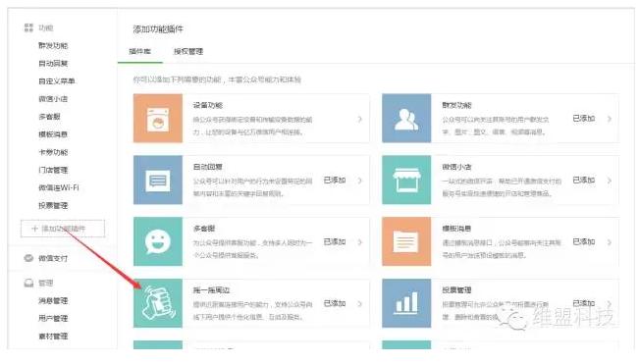Open 自定义菜单 in the sidebar
Image resolution: width=639 pixels, height=364 pixels.
coord(57,81)
